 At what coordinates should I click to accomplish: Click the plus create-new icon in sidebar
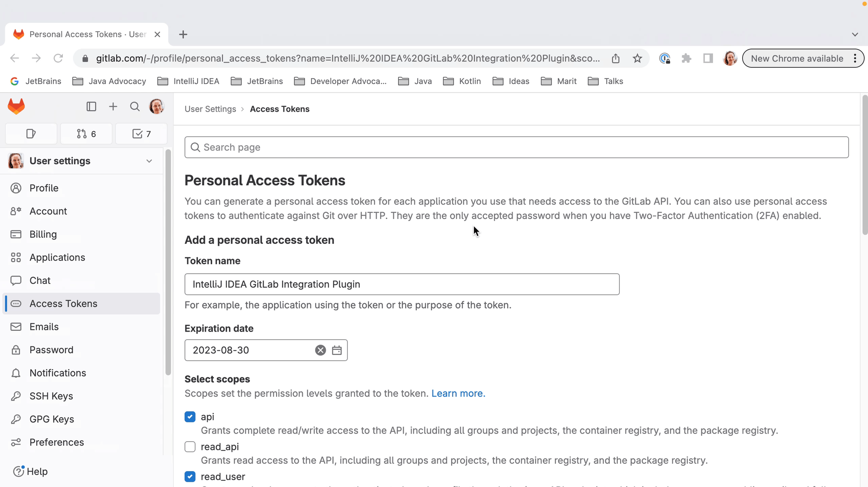coord(113,107)
